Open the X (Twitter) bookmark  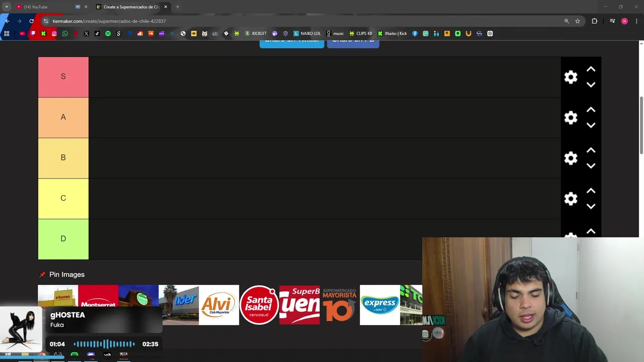click(87, 34)
